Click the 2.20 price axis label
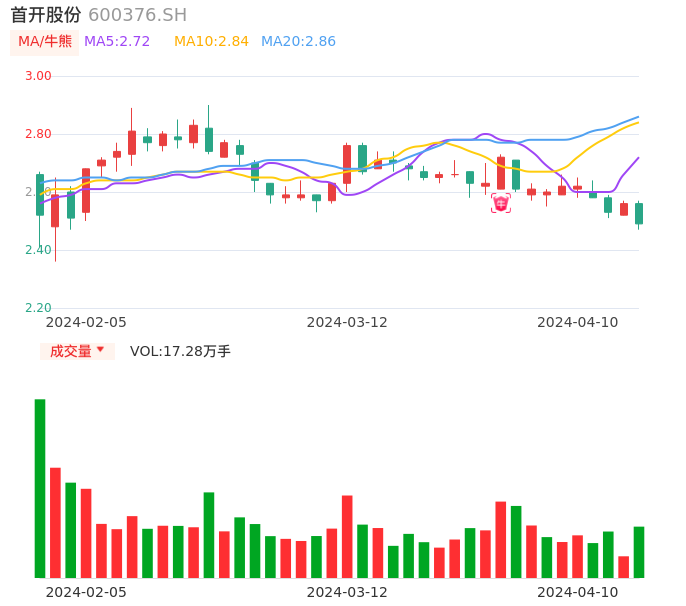 pyautogui.click(x=38, y=308)
